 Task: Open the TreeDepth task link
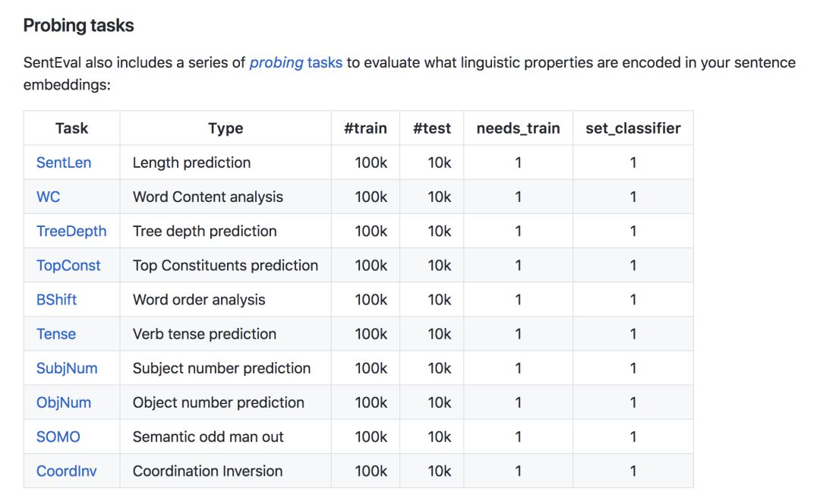(71, 231)
